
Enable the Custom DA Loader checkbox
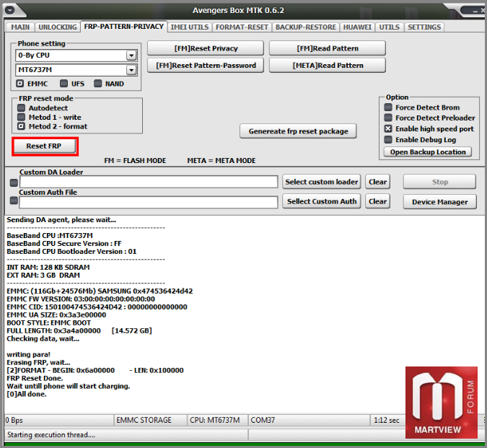pyautogui.click(x=14, y=183)
